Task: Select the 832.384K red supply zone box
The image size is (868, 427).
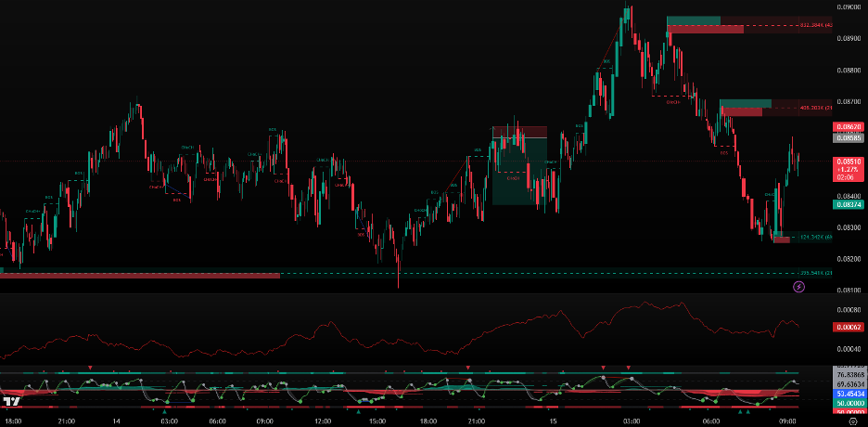Action: [x=705, y=30]
